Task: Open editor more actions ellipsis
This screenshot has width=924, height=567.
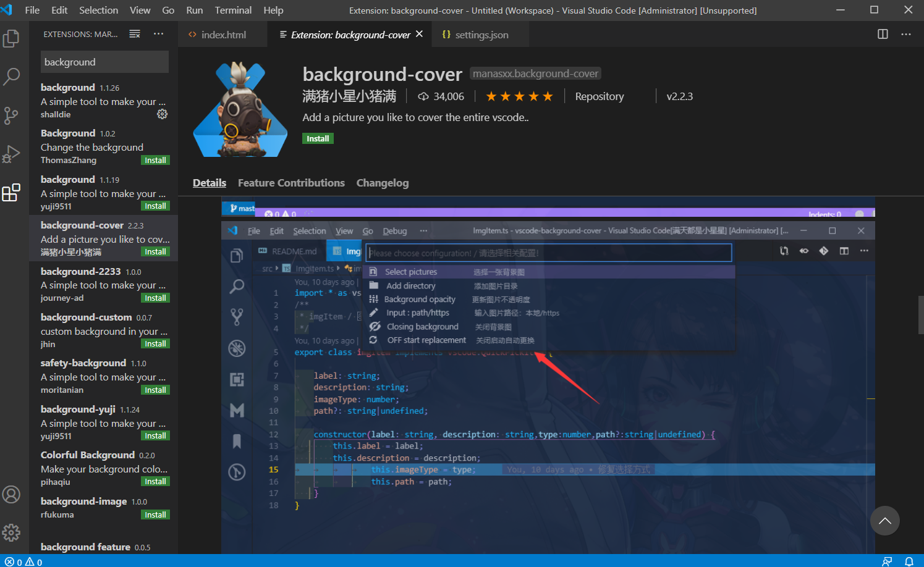Action: tap(906, 34)
